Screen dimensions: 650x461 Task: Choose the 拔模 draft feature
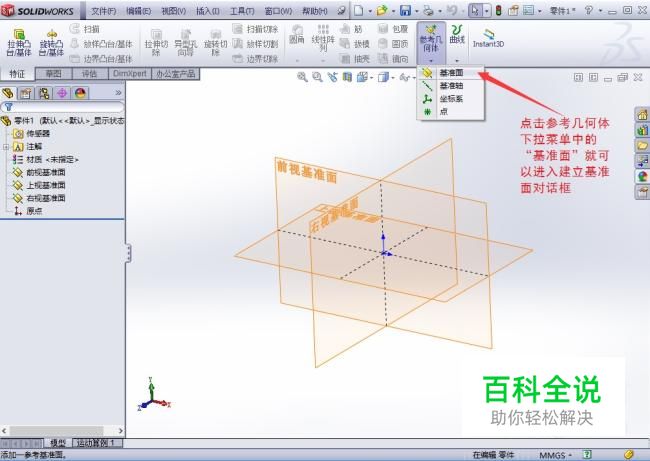(x=354, y=44)
